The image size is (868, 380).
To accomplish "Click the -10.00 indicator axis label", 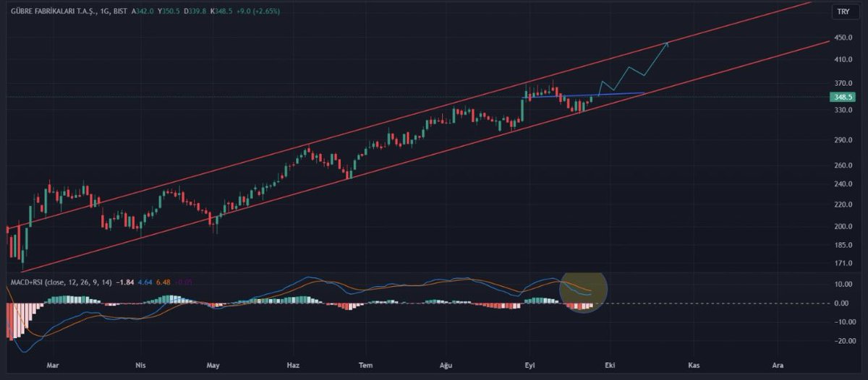I will pyautogui.click(x=844, y=322).
